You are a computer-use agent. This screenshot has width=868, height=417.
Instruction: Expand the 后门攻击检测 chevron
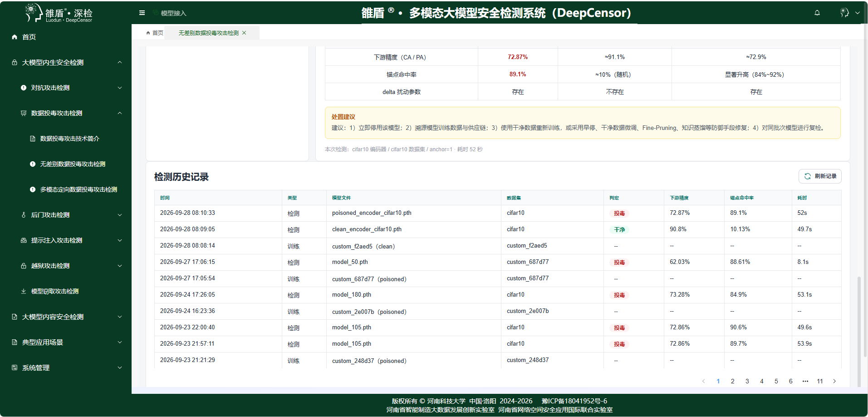120,215
